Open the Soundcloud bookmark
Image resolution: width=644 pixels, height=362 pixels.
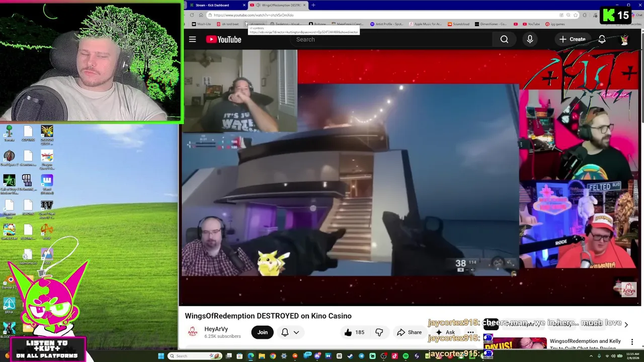458,24
